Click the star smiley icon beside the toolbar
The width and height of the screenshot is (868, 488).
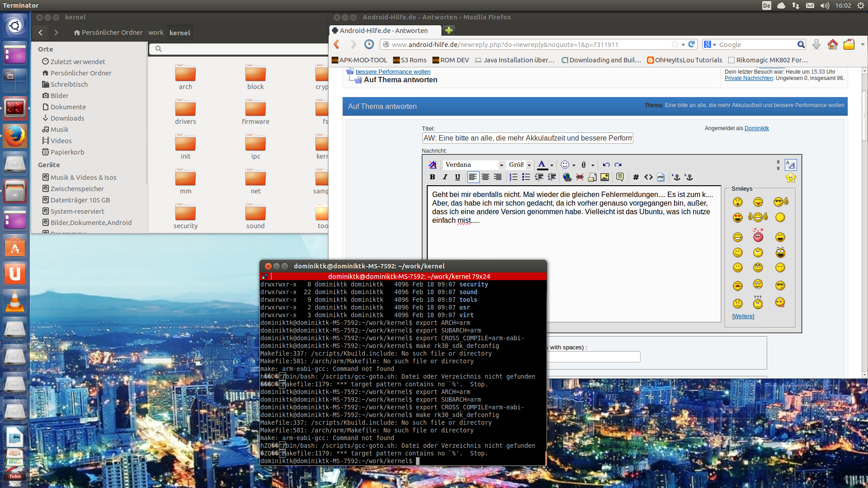coord(791,178)
